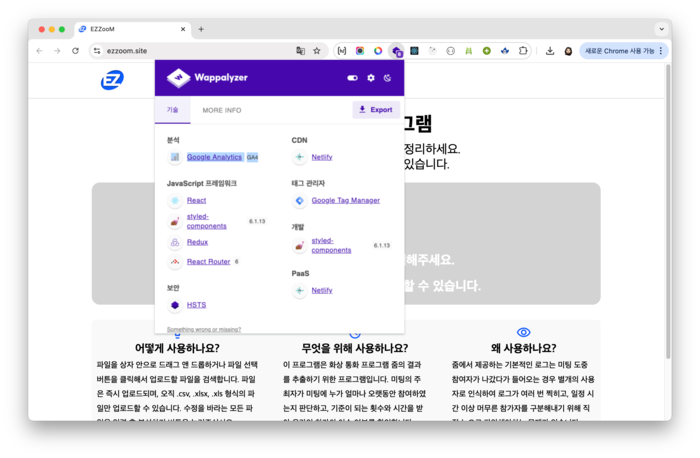The height and width of the screenshot is (458, 700).
Task: Click the EZ site logo
Action: tap(112, 80)
